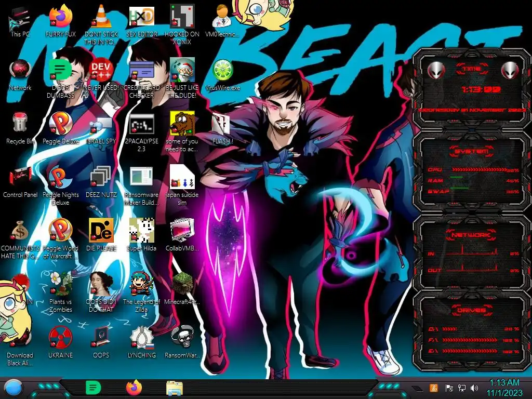
Task: Open the DIE PLEASE shortcut
Action: 101,235
